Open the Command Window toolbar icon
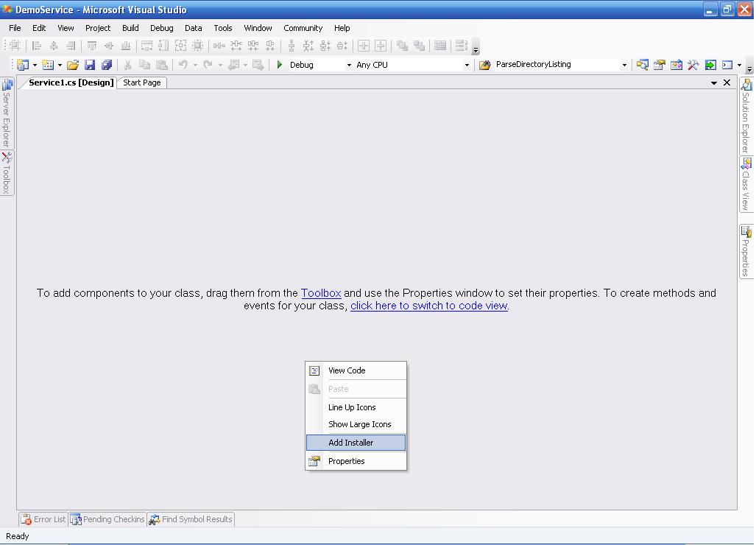 pos(727,65)
